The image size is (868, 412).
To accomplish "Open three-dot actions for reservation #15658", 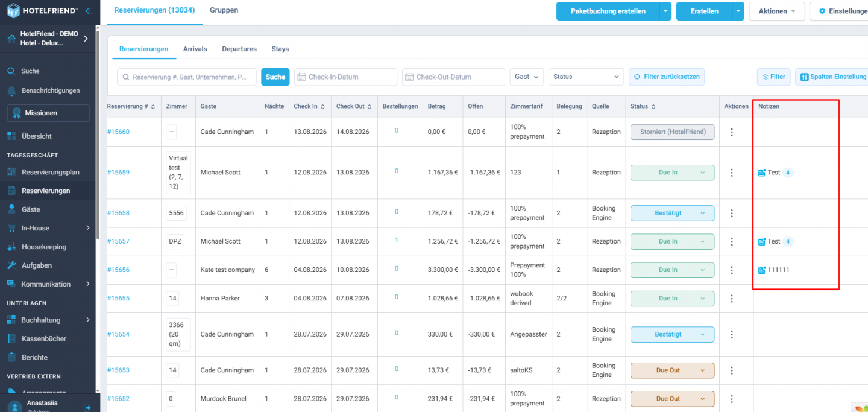I will 732,213.
